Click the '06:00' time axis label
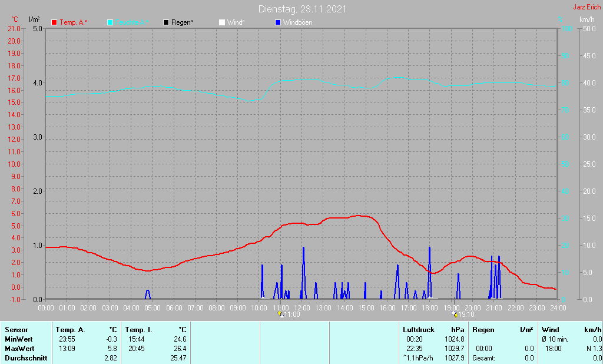The height and width of the screenshot is (364, 603). click(x=174, y=308)
